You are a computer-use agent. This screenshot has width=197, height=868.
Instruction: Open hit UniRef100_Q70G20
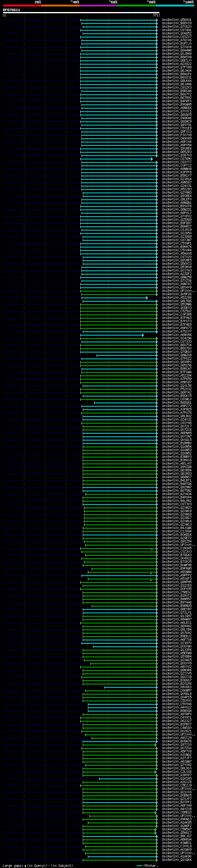177,26
